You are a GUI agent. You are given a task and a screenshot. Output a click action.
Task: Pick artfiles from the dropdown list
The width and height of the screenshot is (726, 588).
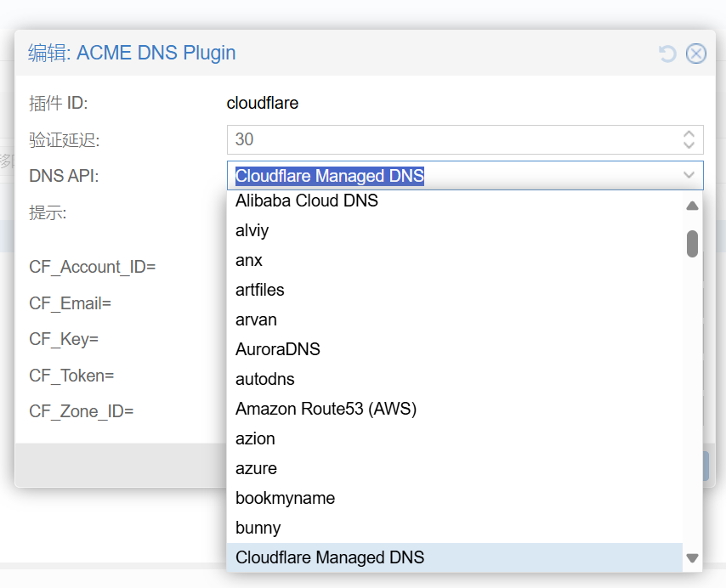pos(260,290)
